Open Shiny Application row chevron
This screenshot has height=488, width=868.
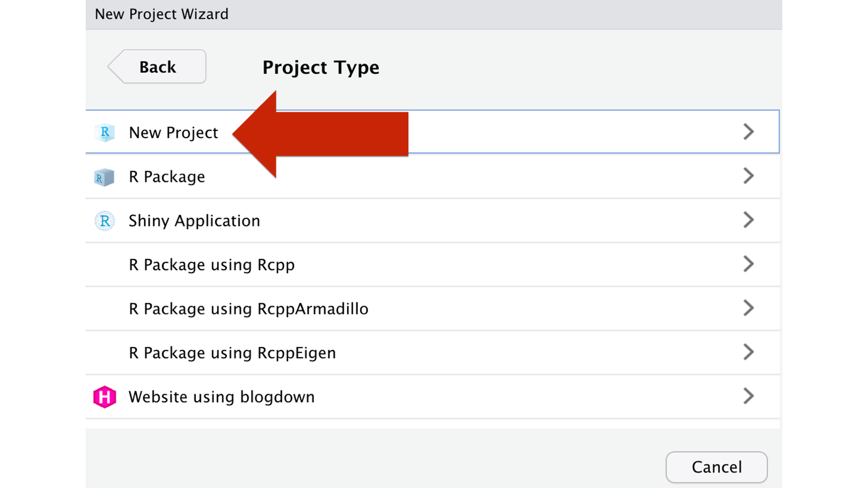pos(748,220)
